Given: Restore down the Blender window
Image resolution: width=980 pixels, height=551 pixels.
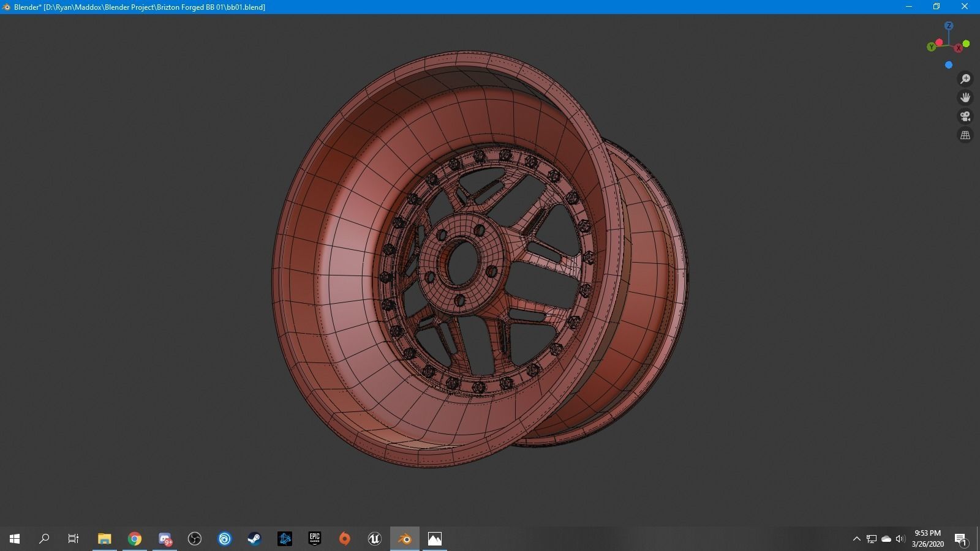Looking at the screenshot, I should coord(937,7).
